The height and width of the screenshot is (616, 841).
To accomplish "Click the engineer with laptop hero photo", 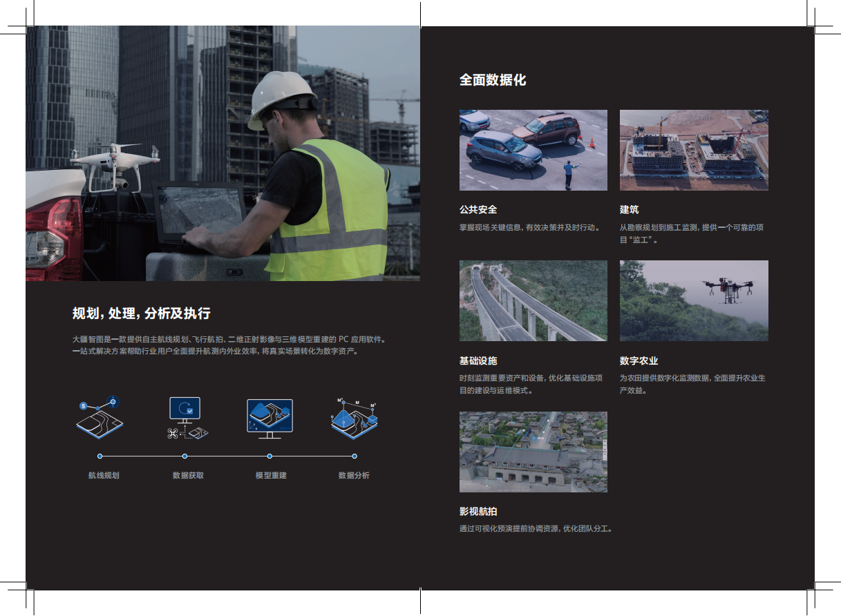I will (x=223, y=153).
